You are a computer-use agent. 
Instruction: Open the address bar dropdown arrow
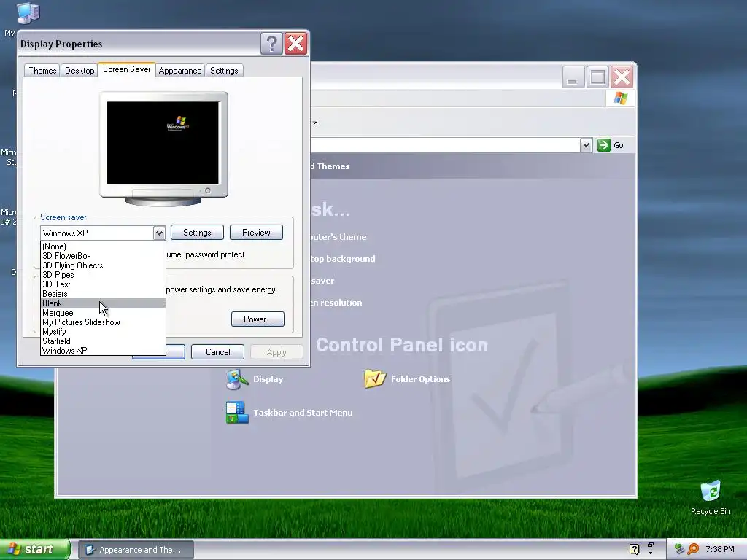click(586, 145)
